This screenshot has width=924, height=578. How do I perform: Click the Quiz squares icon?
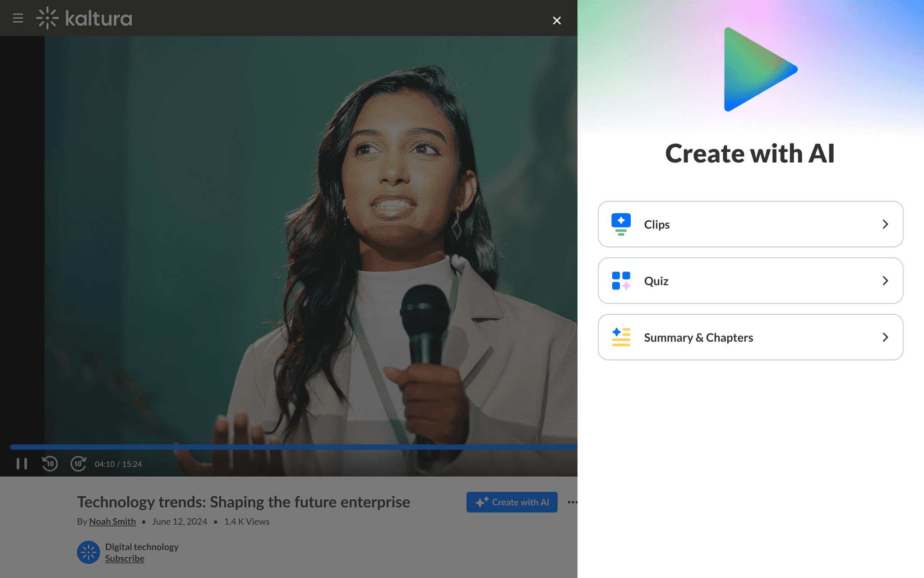(621, 280)
